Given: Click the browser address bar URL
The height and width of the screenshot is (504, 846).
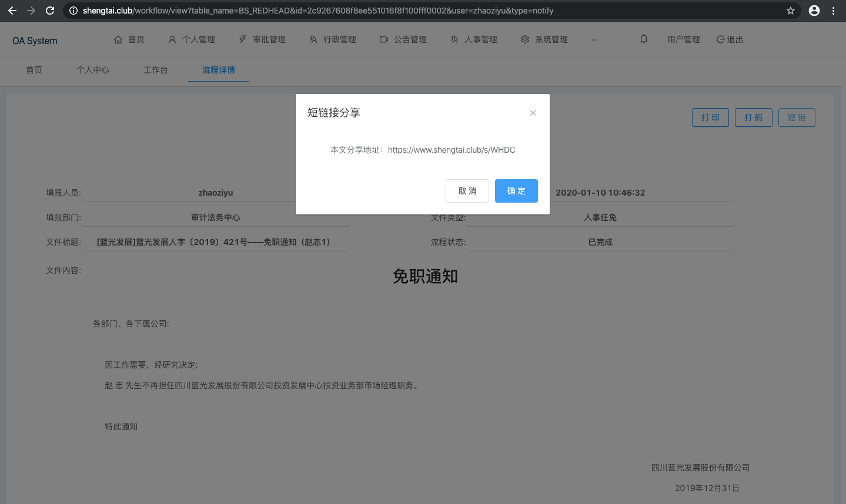Looking at the screenshot, I should [x=318, y=11].
